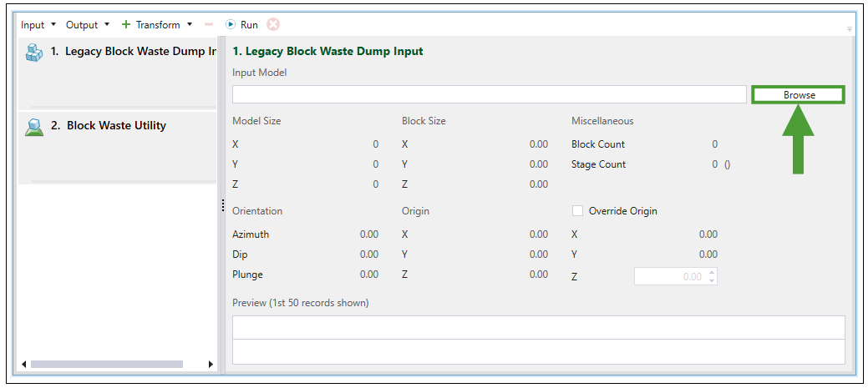The height and width of the screenshot is (388, 868).
Task: Click the green plus Transform icon
Action: click(126, 25)
